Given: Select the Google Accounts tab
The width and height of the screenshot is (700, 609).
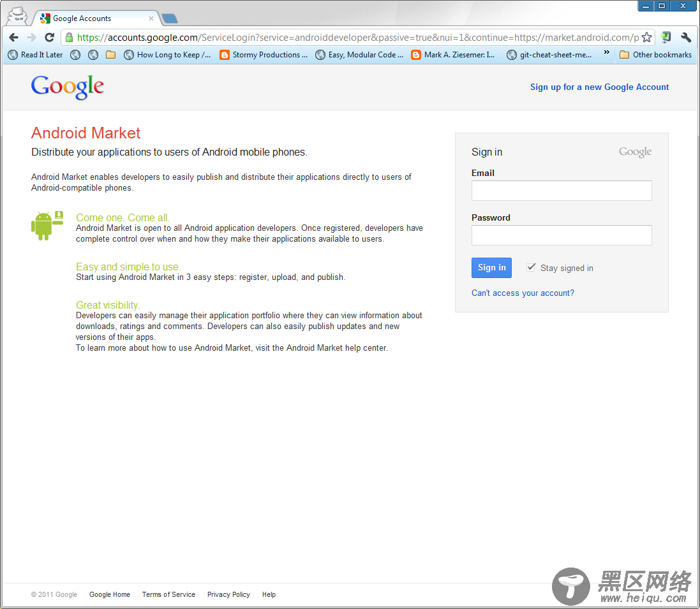Looking at the screenshot, I should (x=96, y=18).
